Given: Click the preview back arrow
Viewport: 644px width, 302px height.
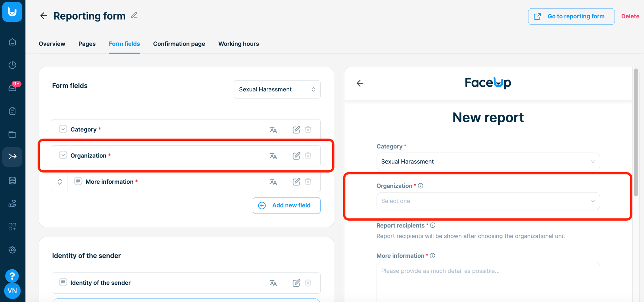Looking at the screenshot, I should tap(360, 83).
